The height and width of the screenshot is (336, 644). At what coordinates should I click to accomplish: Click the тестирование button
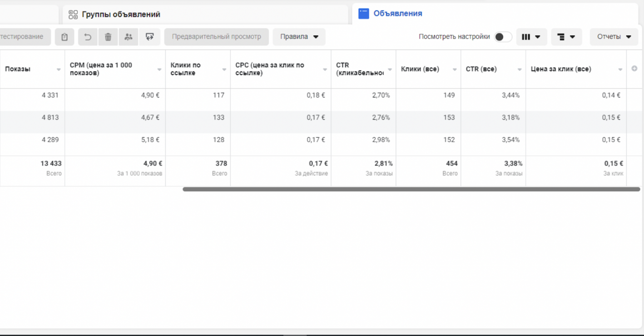[x=25, y=37]
